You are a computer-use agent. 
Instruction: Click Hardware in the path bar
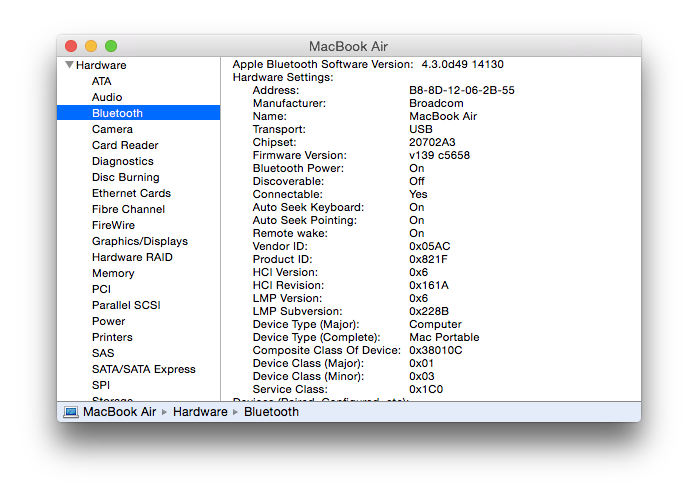pyautogui.click(x=200, y=412)
